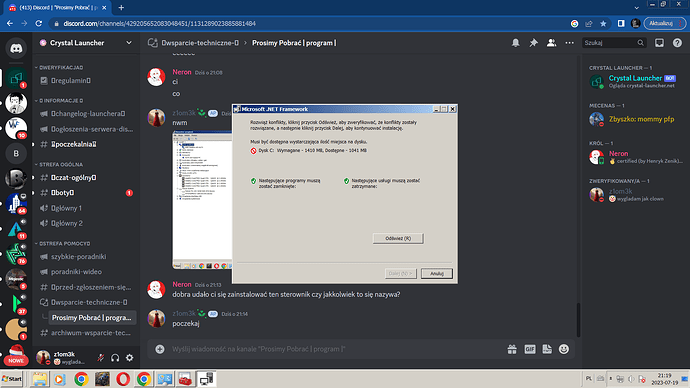The image size is (690, 388).
Task: Click Odśwież (R) button in .NET dialog
Action: (398, 238)
